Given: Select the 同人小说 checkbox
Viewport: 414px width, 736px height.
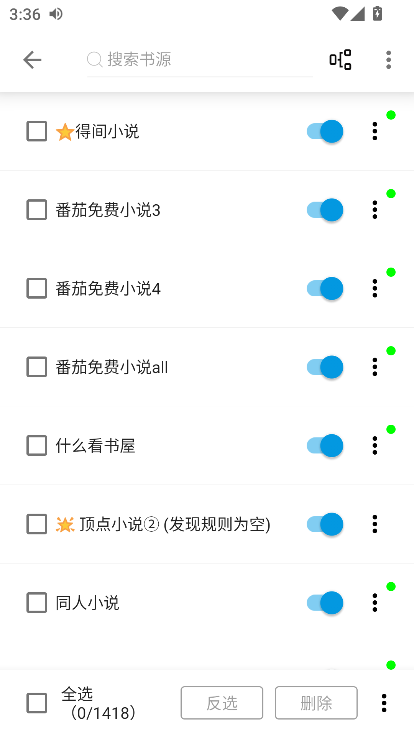Looking at the screenshot, I should [37, 602].
